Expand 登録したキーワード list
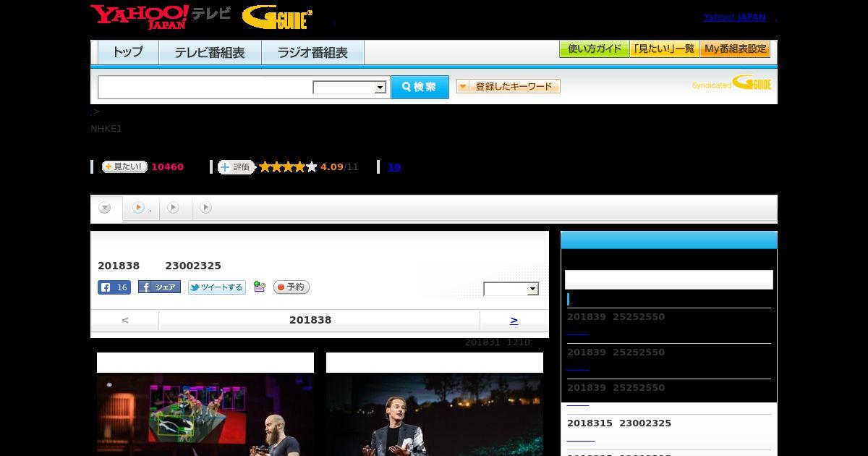 [508, 86]
